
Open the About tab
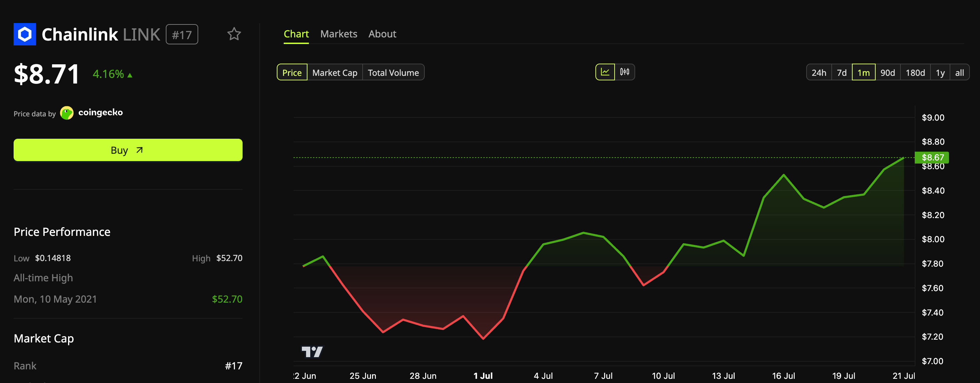383,34
